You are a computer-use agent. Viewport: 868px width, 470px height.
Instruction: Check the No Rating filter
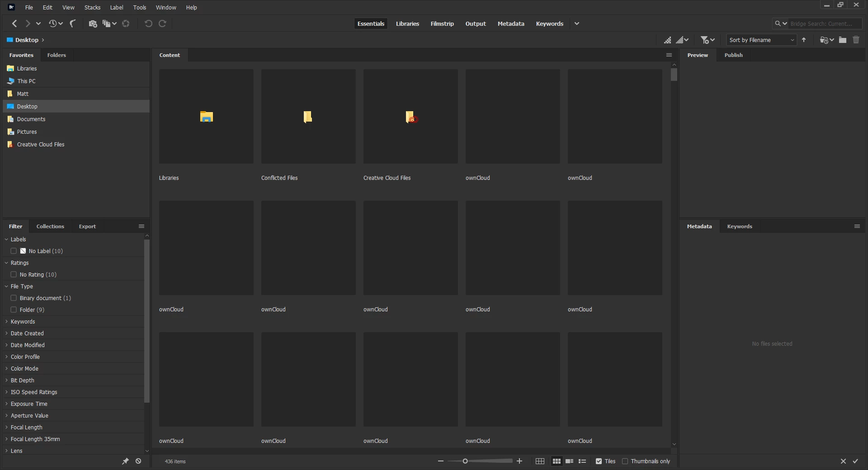click(x=14, y=274)
